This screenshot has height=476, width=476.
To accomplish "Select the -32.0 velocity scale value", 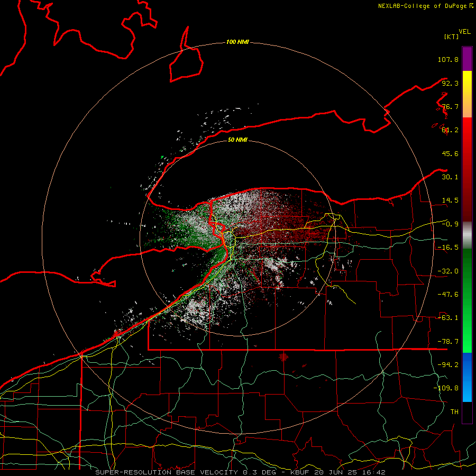I will 448,271.
